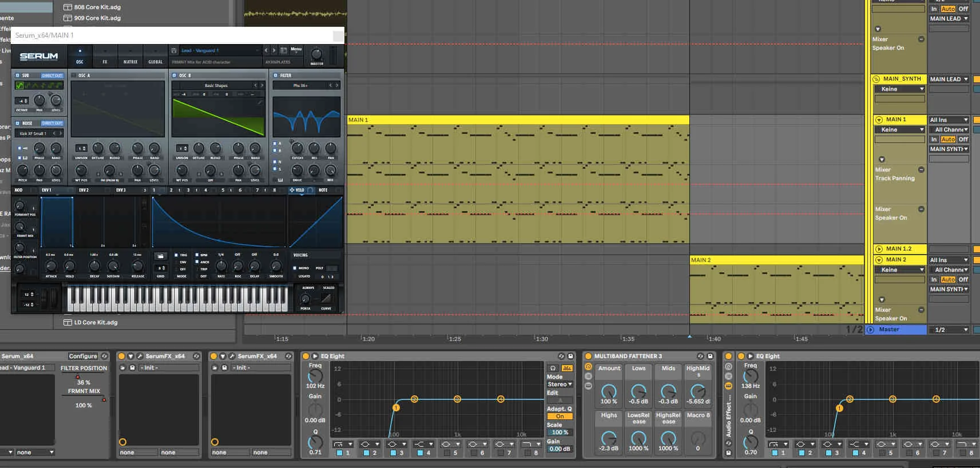Enable Serum OSC A

tap(74, 76)
